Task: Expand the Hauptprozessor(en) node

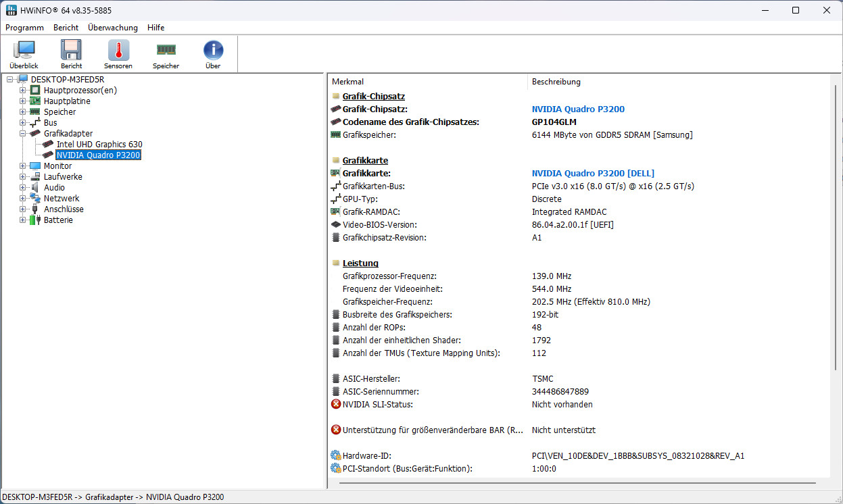Action: (23, 91)
